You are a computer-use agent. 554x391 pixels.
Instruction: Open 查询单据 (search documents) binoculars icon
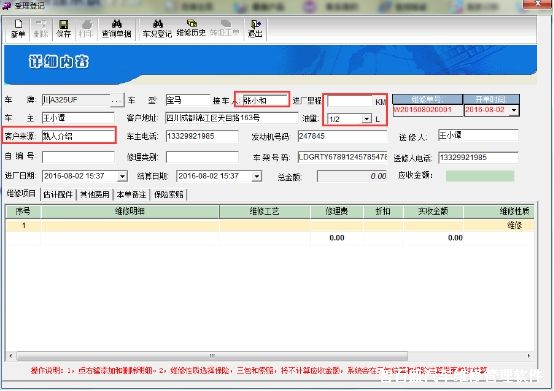coord(116,29)
